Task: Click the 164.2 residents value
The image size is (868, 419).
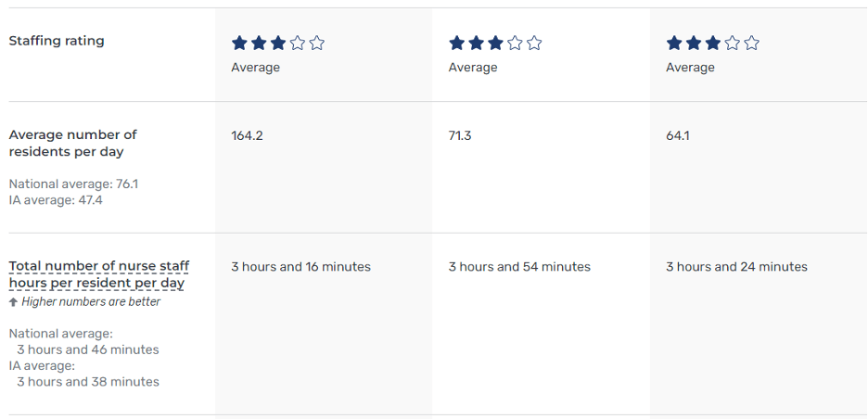Action: (x=247, y=135)
